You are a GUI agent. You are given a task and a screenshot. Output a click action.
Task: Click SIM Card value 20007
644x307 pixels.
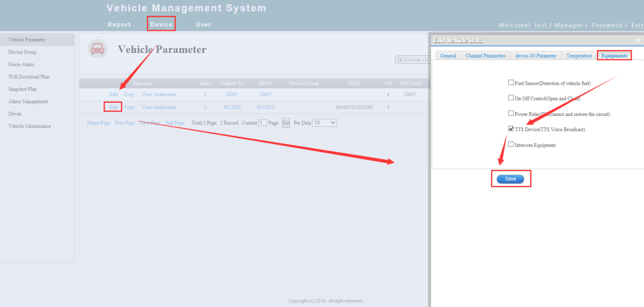tap(410, 95)
